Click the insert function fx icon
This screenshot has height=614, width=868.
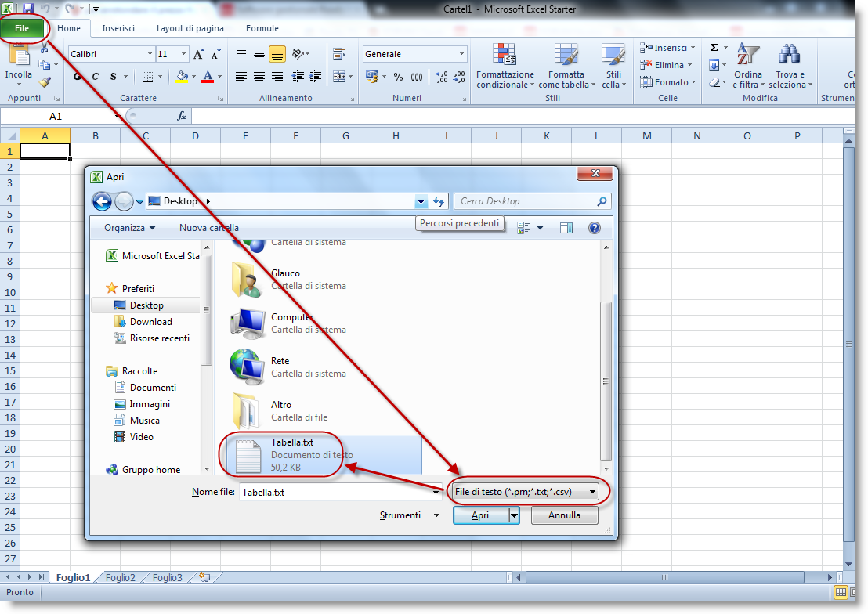point(182,116)
